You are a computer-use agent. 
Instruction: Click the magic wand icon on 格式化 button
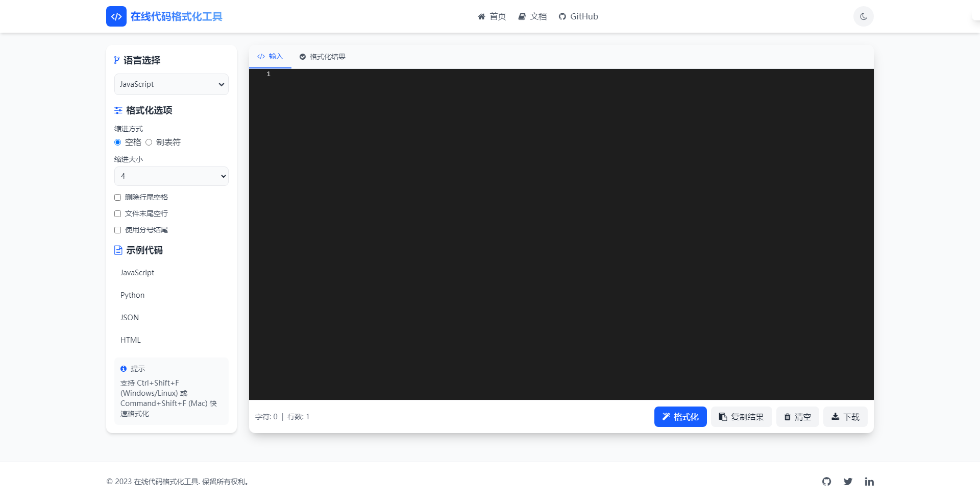pos(666,417)
